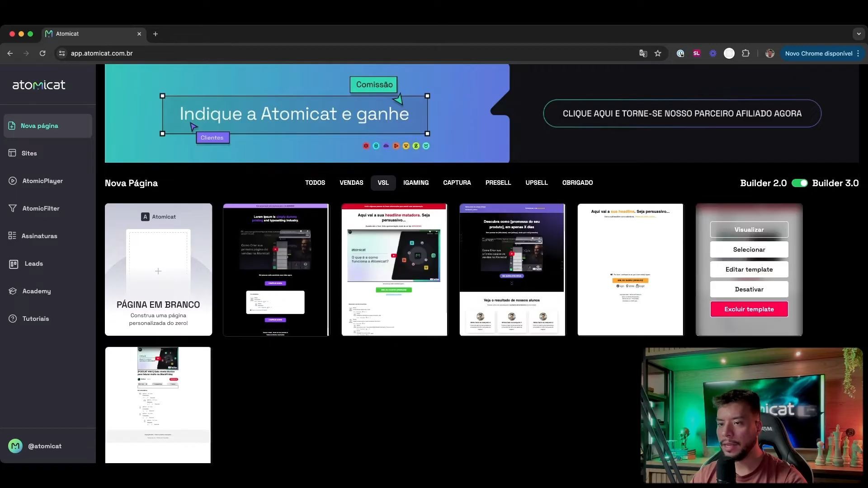
Task: Select the CAPTURA category tab
Action: click(x=457, y=183)
